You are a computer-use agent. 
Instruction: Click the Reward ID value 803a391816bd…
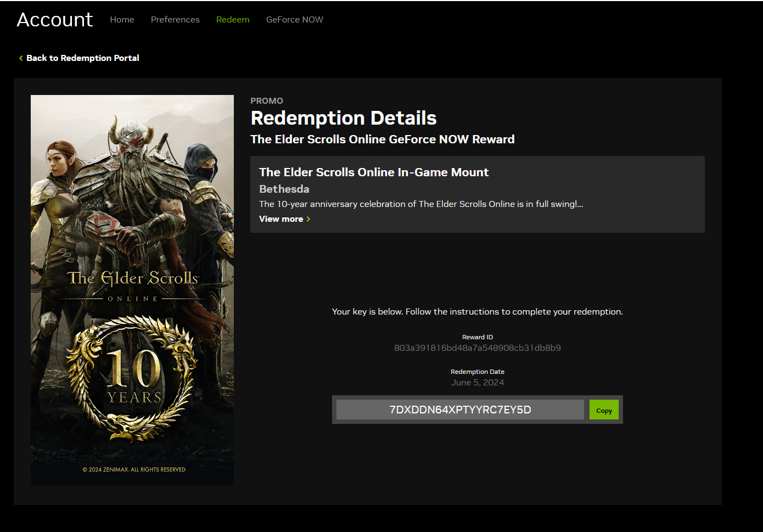[478, 348]
